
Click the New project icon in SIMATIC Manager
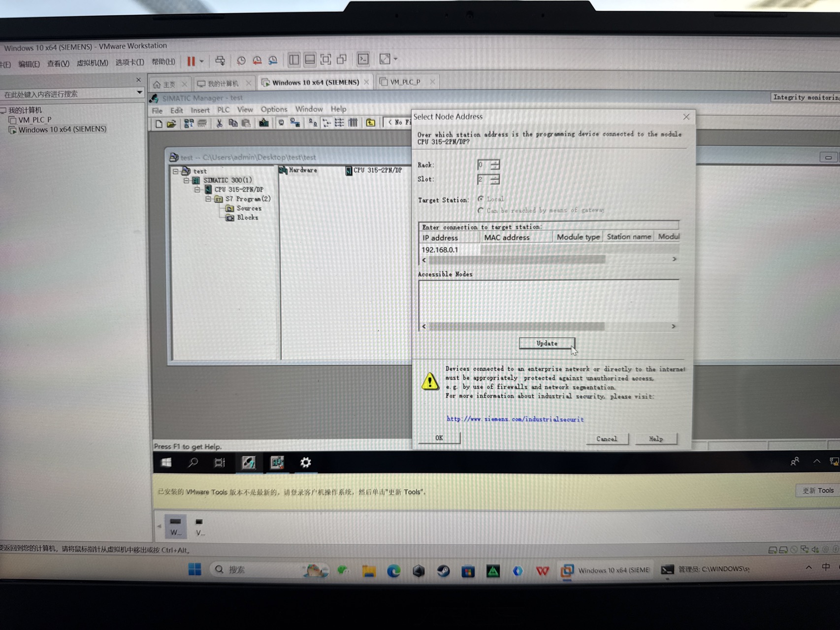point(159,124)
